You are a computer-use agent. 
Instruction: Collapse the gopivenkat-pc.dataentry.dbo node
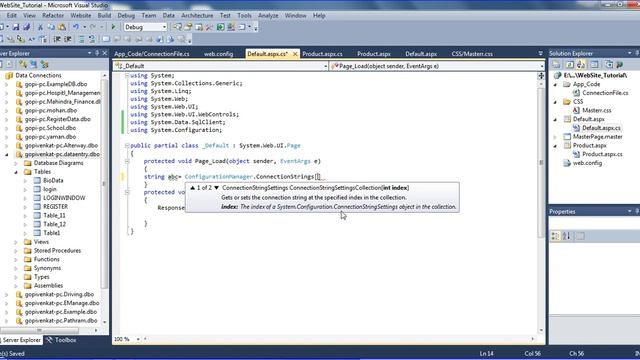point(7,155)
